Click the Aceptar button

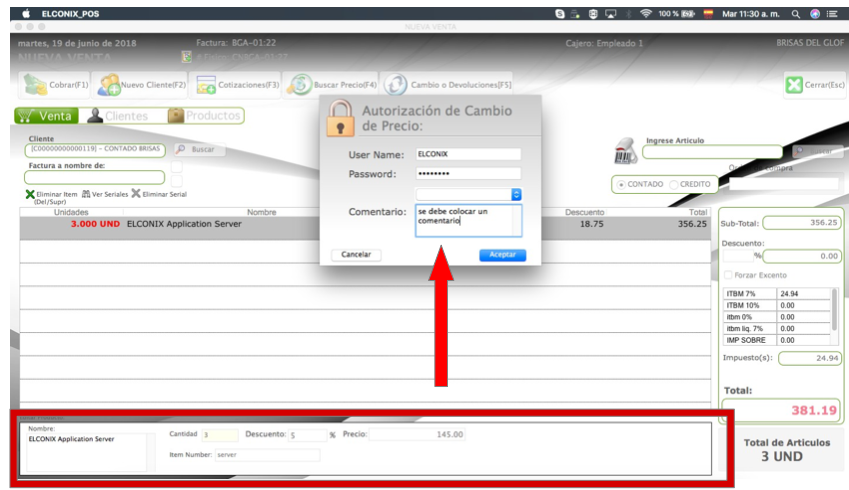502,254
